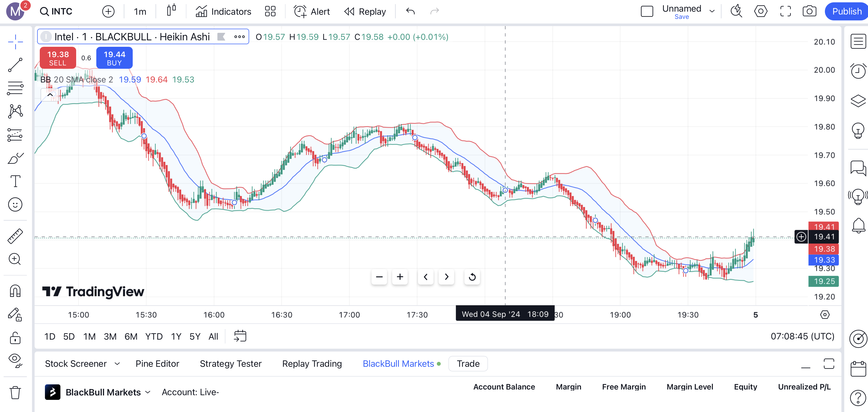Move chart right with arrow button
The height and width of the screenshot is (412, 868).
point(446,277)
